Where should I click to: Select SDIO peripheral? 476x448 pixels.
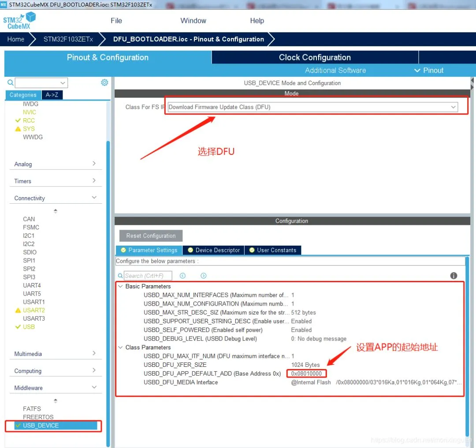30,252
